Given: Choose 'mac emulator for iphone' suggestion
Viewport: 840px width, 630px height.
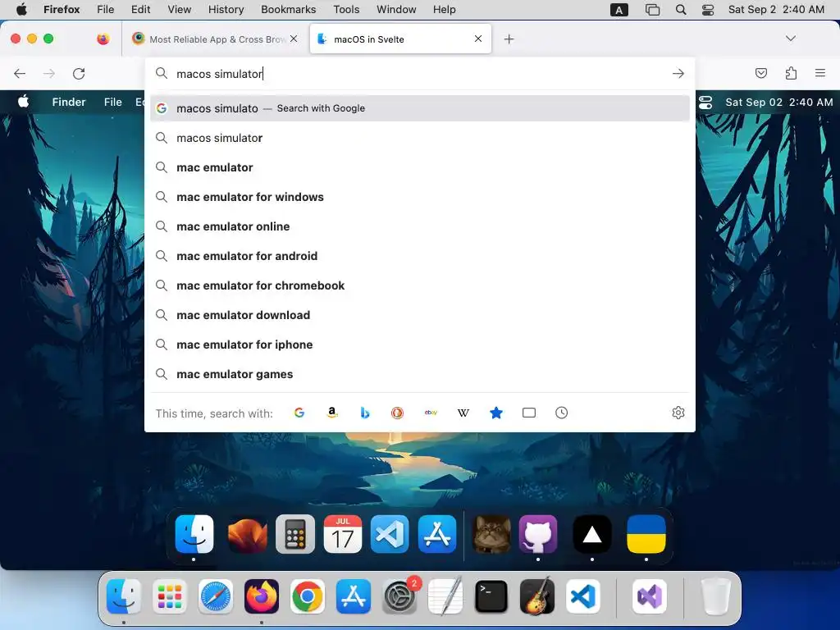Looking at the screenshot, I should click(x=420, y=344).
